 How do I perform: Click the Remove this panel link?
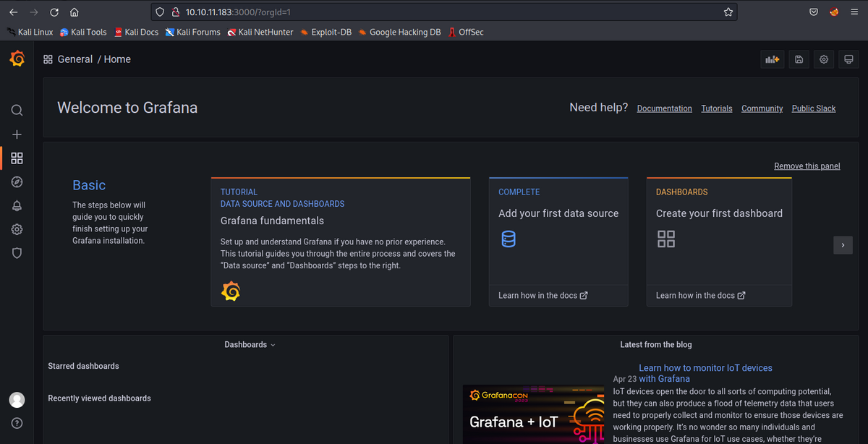(x=807, y=166)
